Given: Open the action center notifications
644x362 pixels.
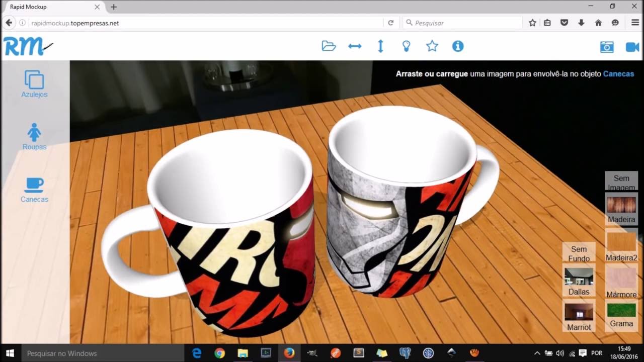Looking at the screenshot, I should [x=583, y=353].
